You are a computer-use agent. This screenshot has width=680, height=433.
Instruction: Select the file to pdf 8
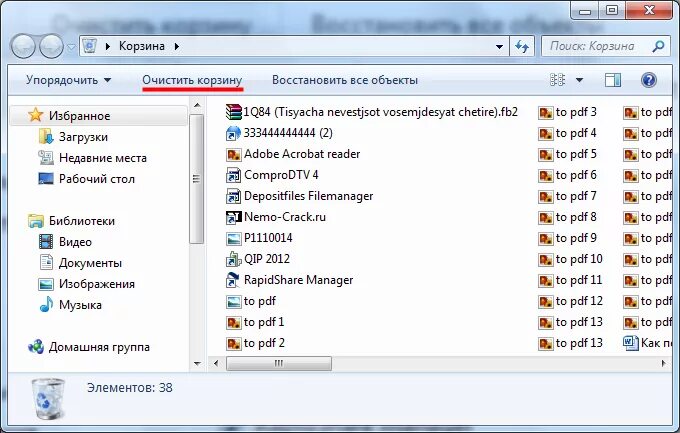[567, 217]
